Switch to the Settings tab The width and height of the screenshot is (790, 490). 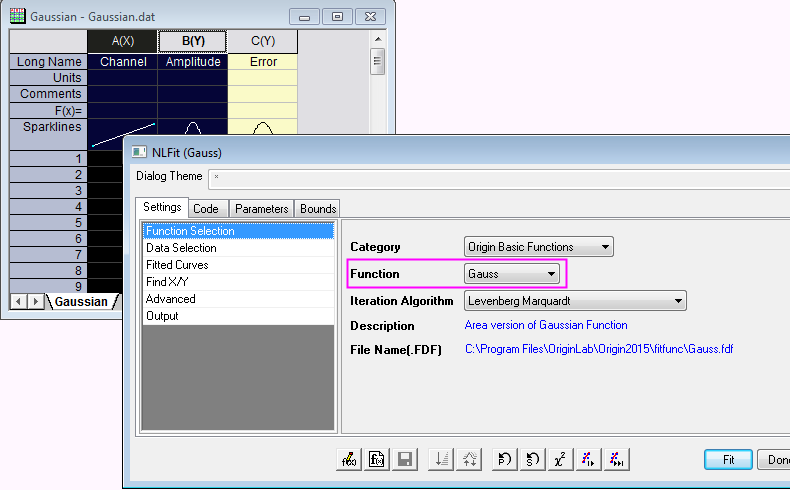point(162,207)
